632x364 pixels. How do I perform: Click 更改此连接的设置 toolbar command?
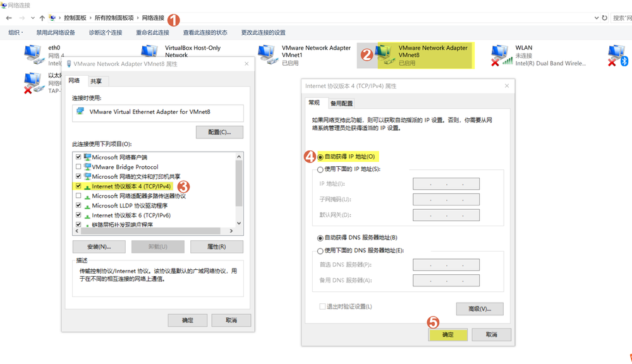click(263, 33)
